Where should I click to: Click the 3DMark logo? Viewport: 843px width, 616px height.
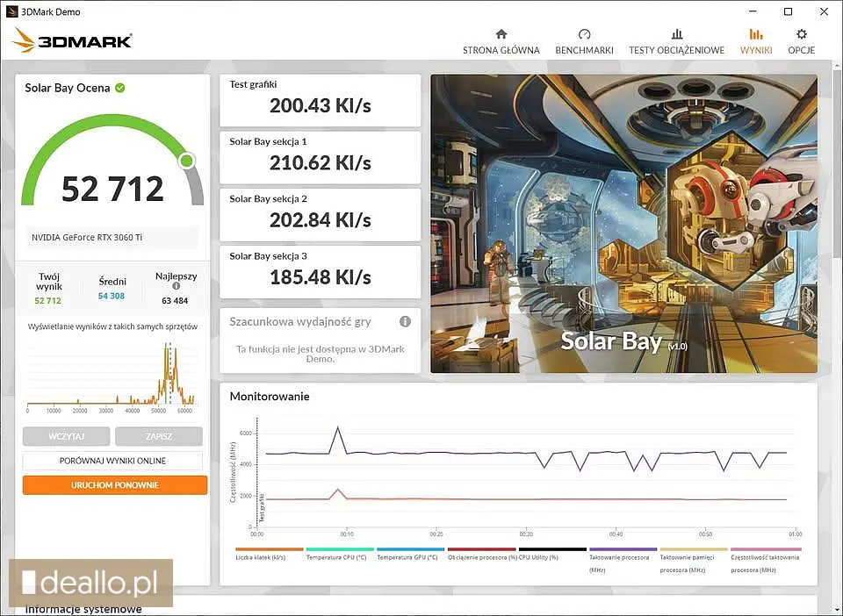73,40
